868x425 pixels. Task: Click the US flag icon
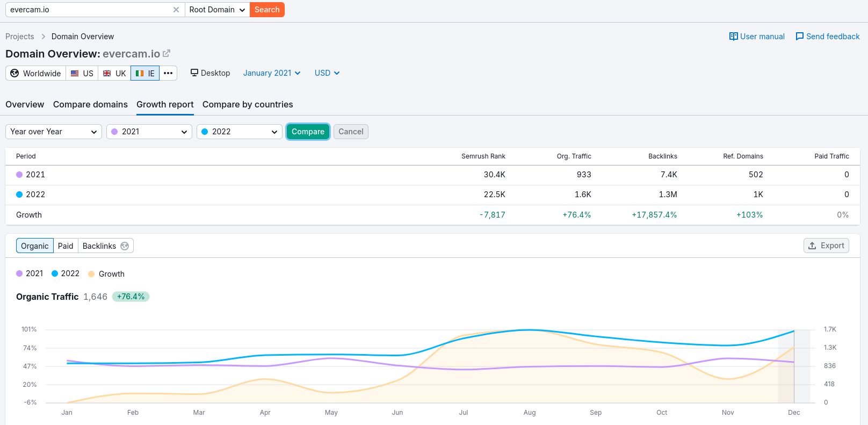pos(75,73)
